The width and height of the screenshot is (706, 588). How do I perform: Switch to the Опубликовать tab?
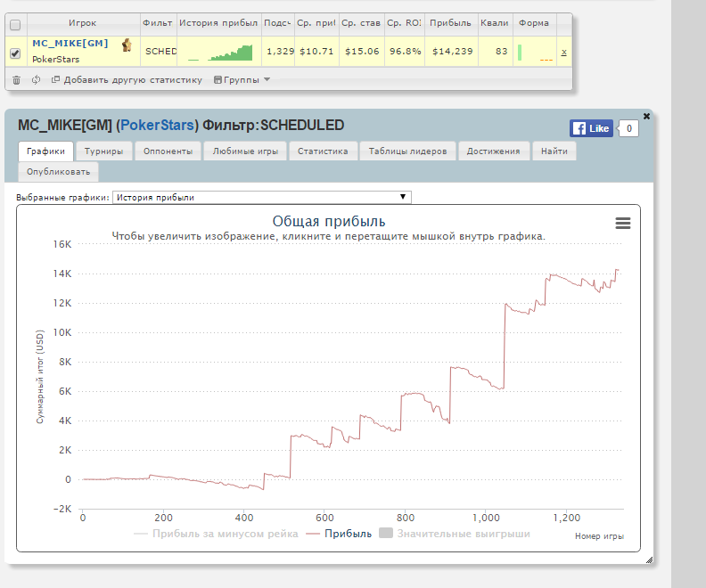[58, 172]
